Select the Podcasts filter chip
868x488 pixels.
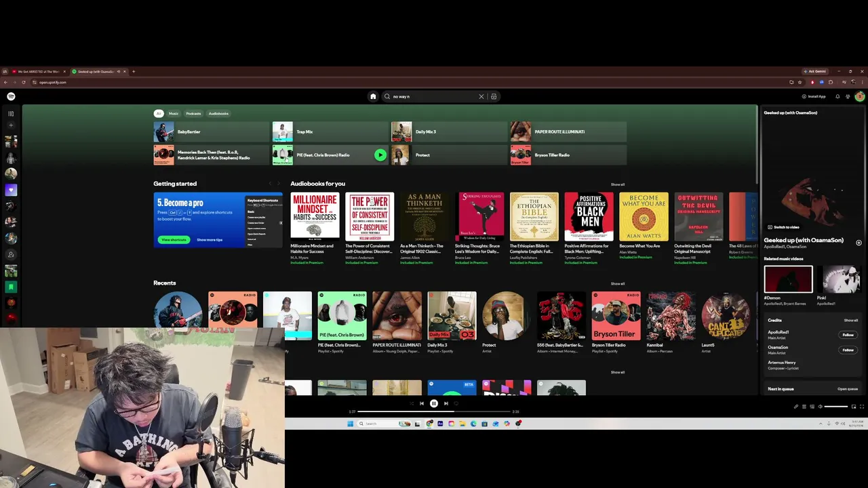[193, 113]
